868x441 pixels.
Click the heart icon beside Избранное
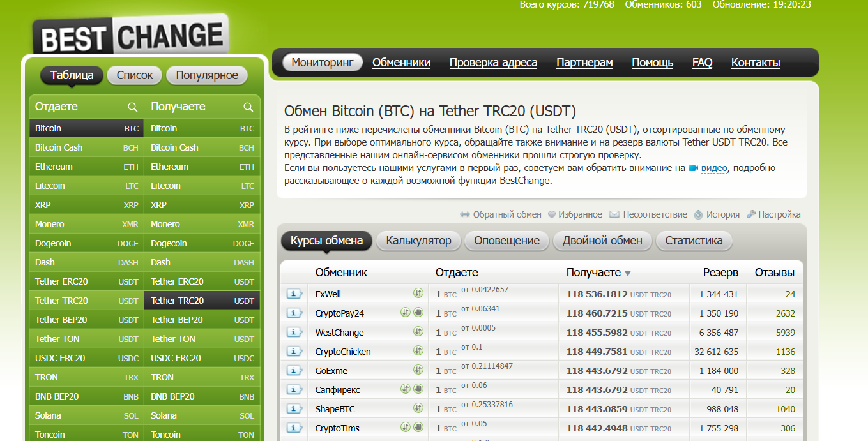point(552,215)
